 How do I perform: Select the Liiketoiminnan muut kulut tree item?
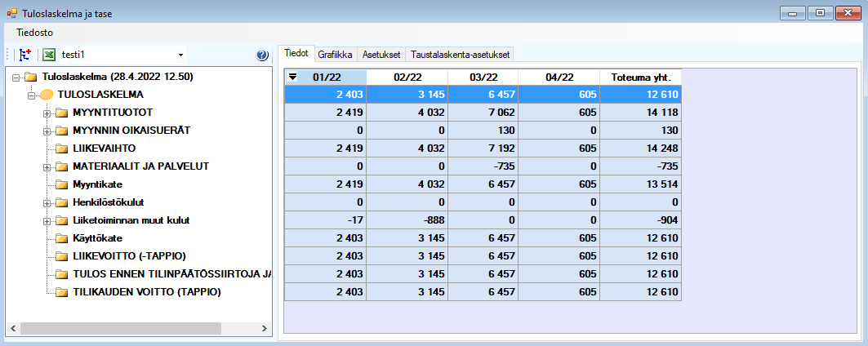(x=131, y=220)
